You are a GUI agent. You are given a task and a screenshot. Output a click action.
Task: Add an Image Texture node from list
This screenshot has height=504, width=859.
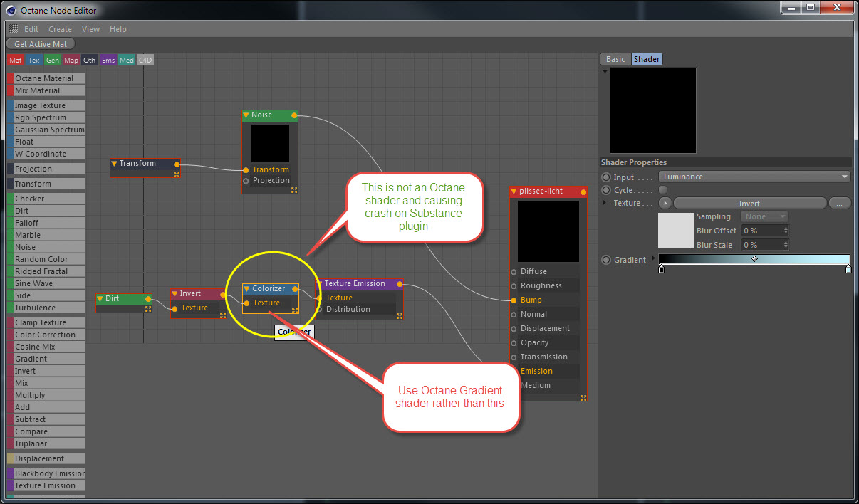(x=46, y=105)
